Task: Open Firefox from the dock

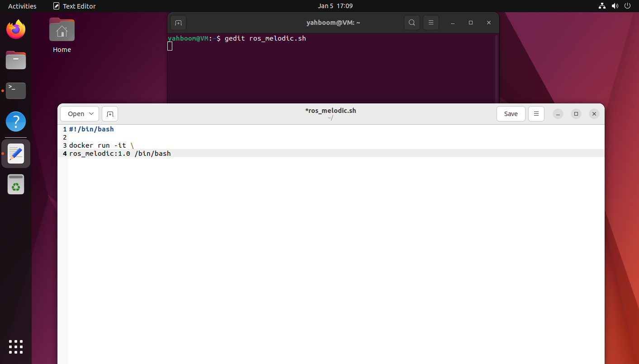Action: point(16,29)
